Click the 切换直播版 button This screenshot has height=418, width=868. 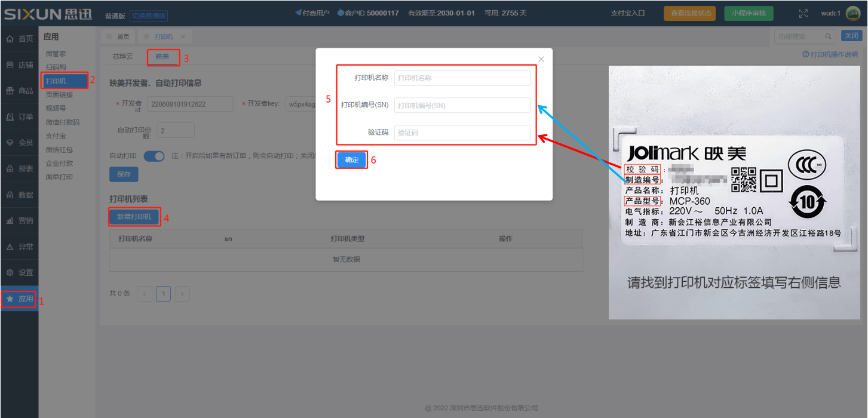(x=149, y=16)
